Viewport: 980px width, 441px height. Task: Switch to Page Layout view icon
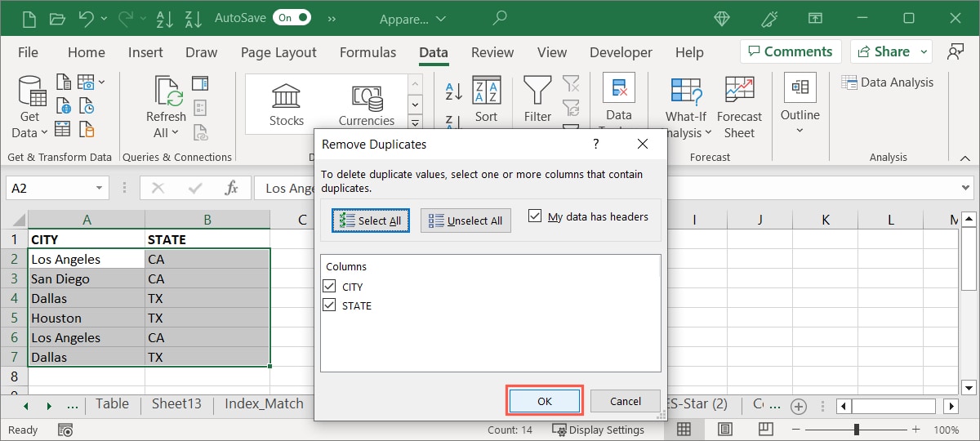point(724,430)
